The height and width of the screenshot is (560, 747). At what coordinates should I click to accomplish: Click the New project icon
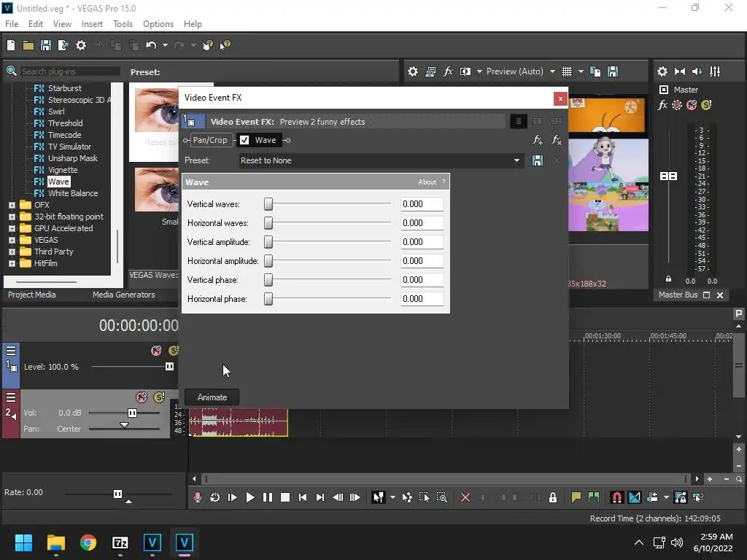pos(11,45)
